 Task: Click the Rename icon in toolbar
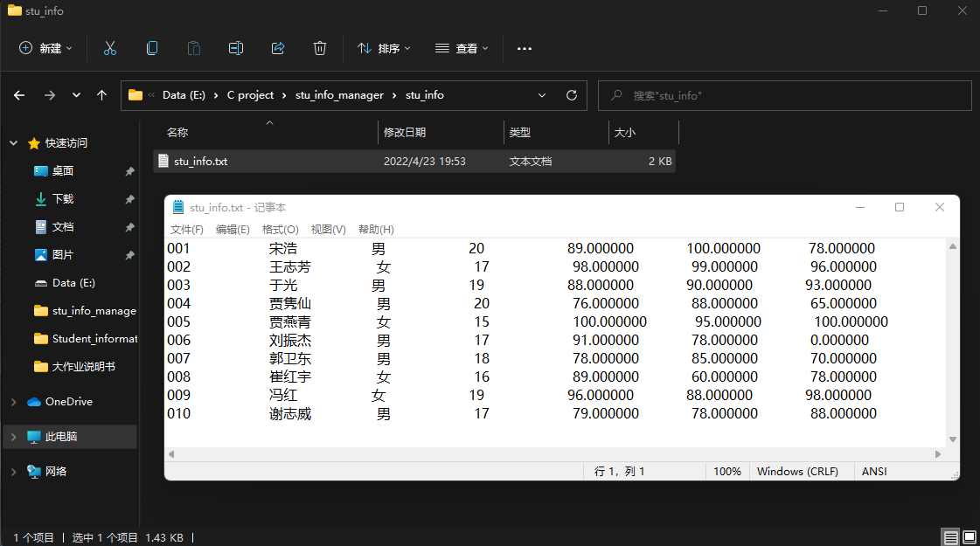coord(236,48)
